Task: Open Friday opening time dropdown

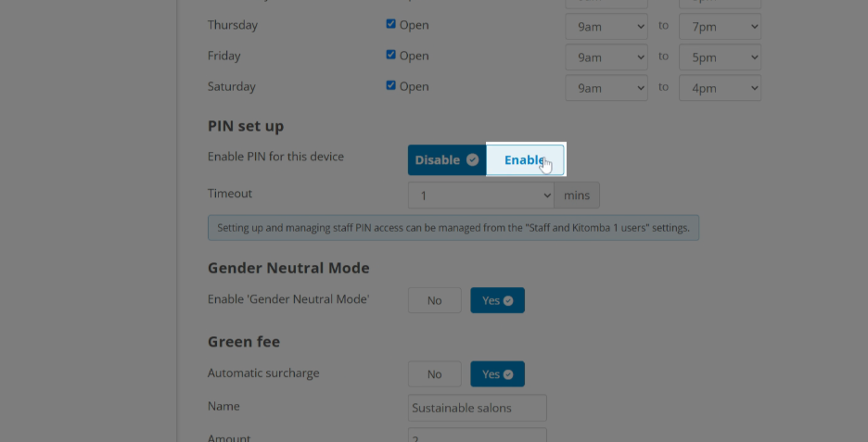Action: [606, 57]
